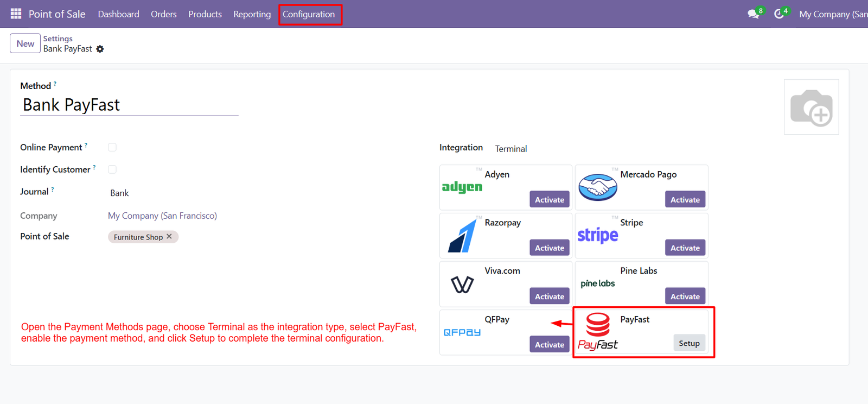Go back to Settings breadcrumb
This screenshot has height=404, width=868.
click(58, 39)
